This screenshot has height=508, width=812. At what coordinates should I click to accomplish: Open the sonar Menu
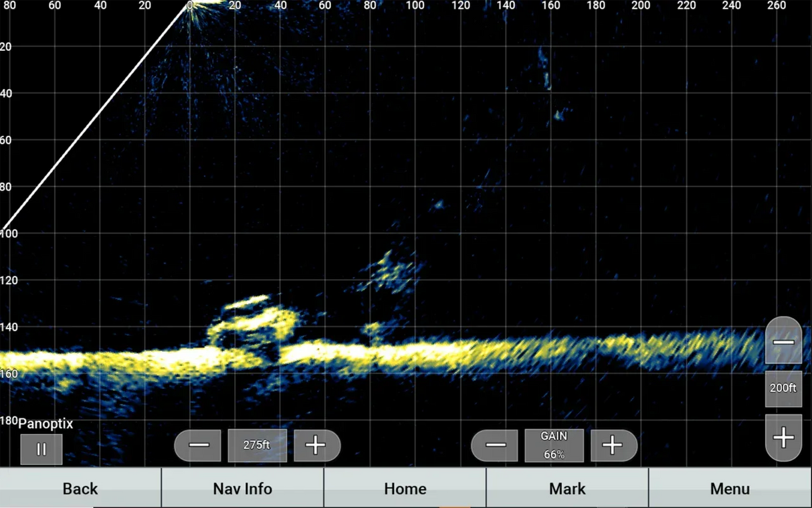[x=730, y=489]
